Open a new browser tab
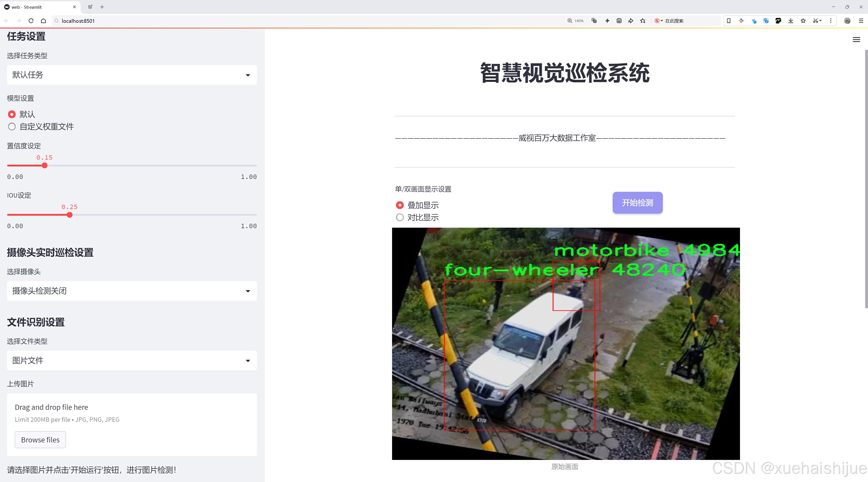This screenshot has width=868, height=482. tap(102, 7)
